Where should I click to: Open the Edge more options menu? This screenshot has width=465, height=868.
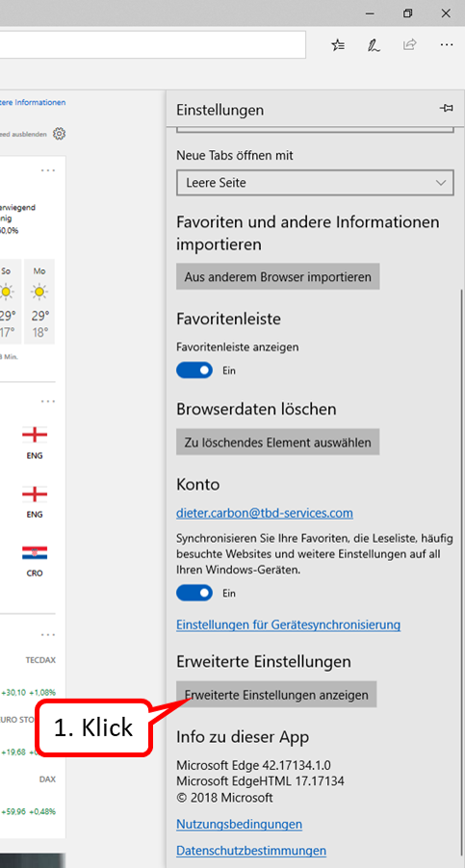(x=447, y=45)
